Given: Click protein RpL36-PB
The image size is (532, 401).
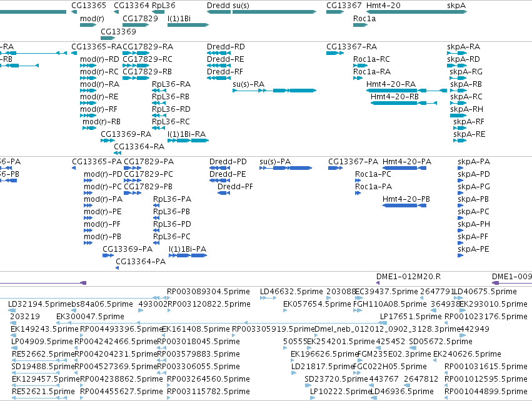Looking at the screenshot, I should [x=171, y=212].
